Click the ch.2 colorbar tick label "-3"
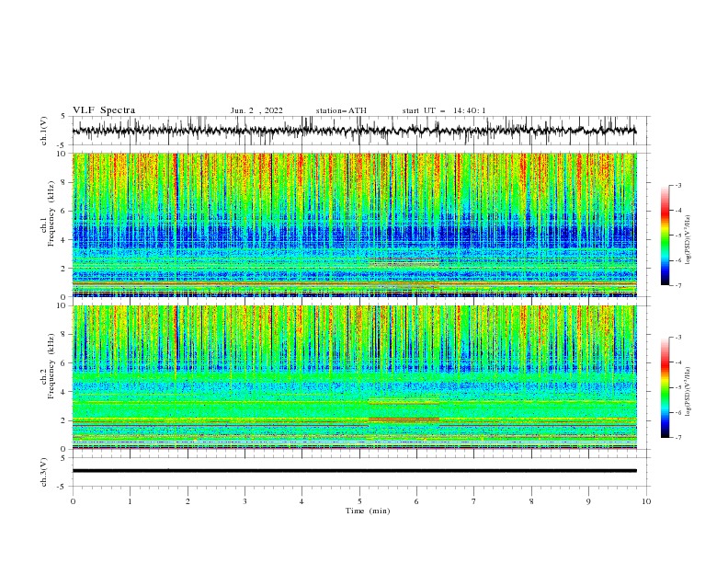Viewport: 728px width, 563px height. pyautogui.click(x=678, y=338)
